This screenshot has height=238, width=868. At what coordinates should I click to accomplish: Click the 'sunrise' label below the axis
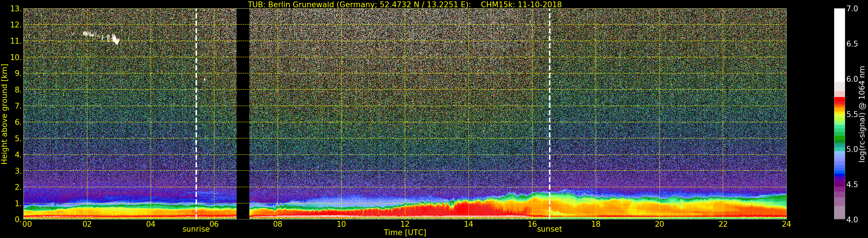pyautogui.click(x=196, y=229)
